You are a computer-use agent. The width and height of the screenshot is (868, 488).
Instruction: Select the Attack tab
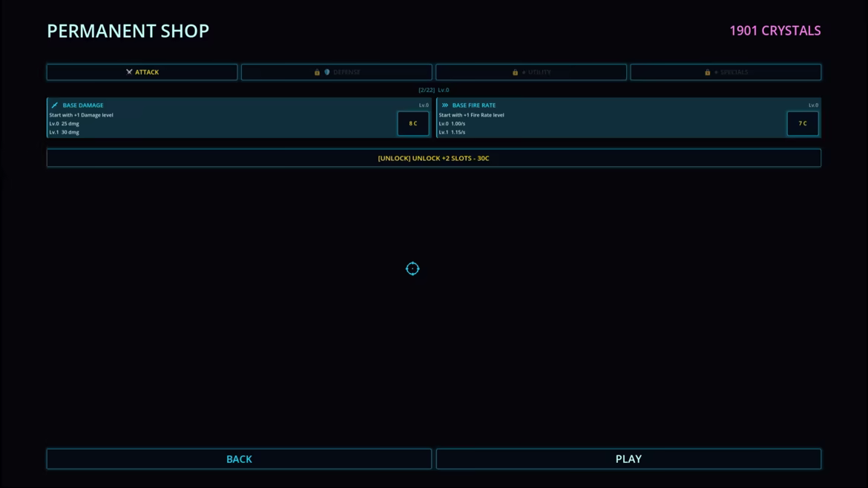click(142, 72)
